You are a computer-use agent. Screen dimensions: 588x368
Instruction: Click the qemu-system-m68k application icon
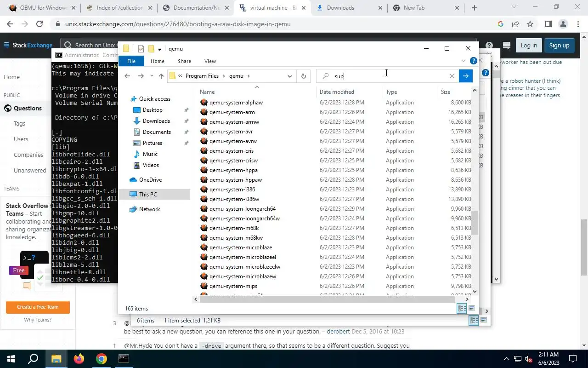click(x=204, y=228)
